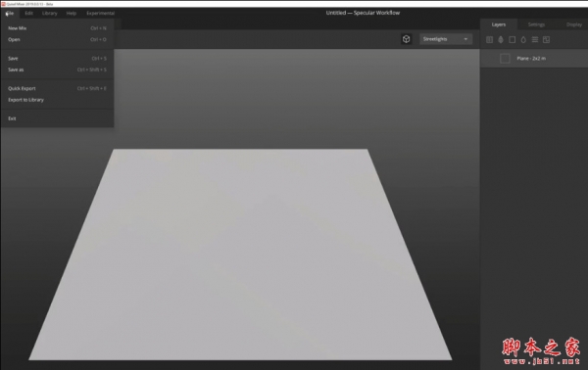This screenshot has width=588, height=370.
Task: Click the Plane - 2x2 m layer row
Action: point(534,59)
